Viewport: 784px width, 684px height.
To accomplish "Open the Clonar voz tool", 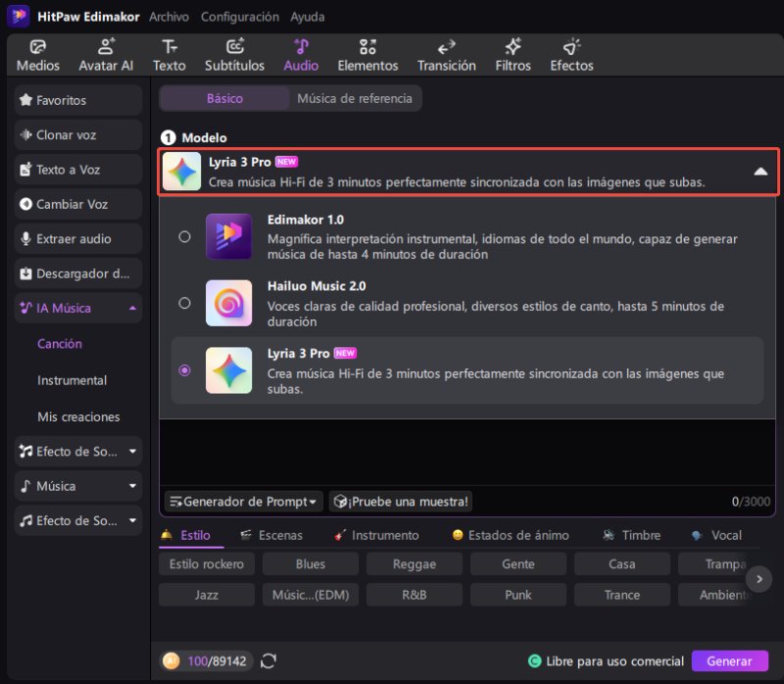I will coord(78,135).
